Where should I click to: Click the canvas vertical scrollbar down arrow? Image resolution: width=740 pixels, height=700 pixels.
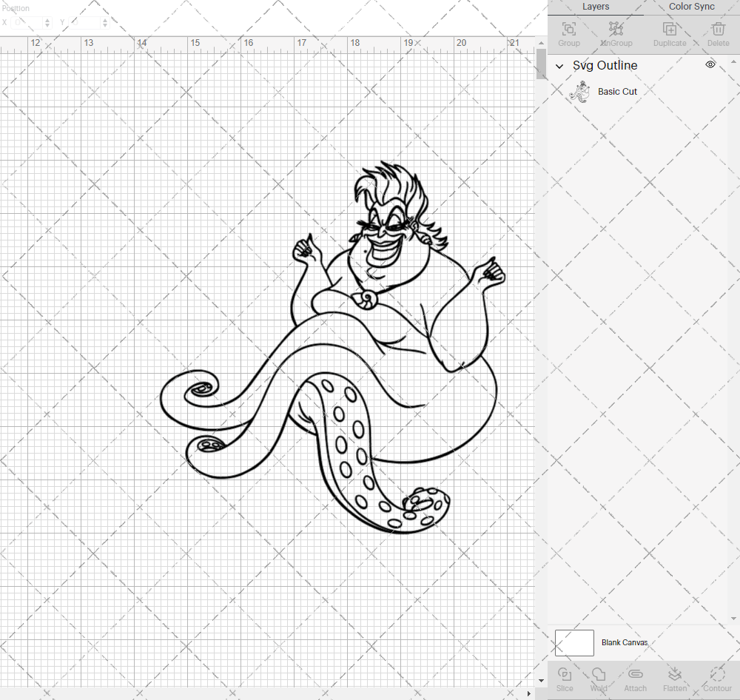coord(541,680)
